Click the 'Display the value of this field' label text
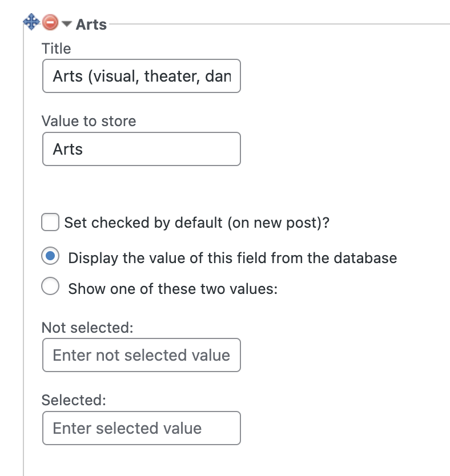 pyautogui.click(x=232, y=258)
